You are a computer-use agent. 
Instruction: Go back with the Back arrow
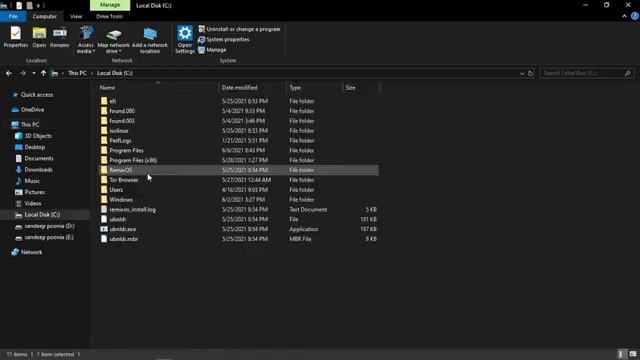pyautogui.click(x=9, y=73)
